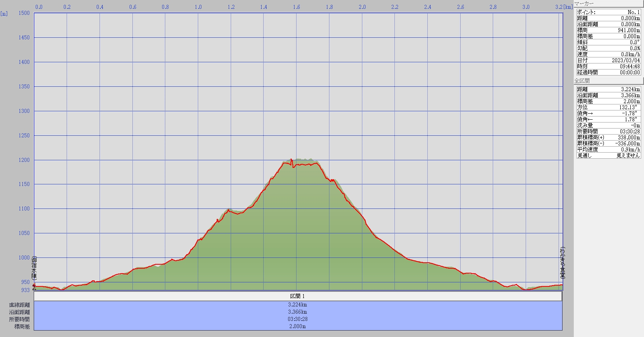Click the 見通し 見えません row
This screenshot has height=337, width=644.
608,155
